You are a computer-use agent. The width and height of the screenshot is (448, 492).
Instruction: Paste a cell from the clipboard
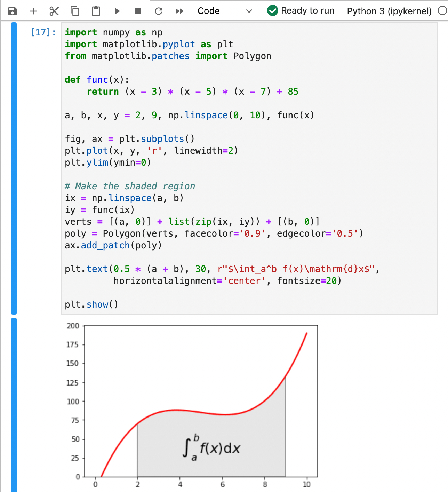click(96, 11)
